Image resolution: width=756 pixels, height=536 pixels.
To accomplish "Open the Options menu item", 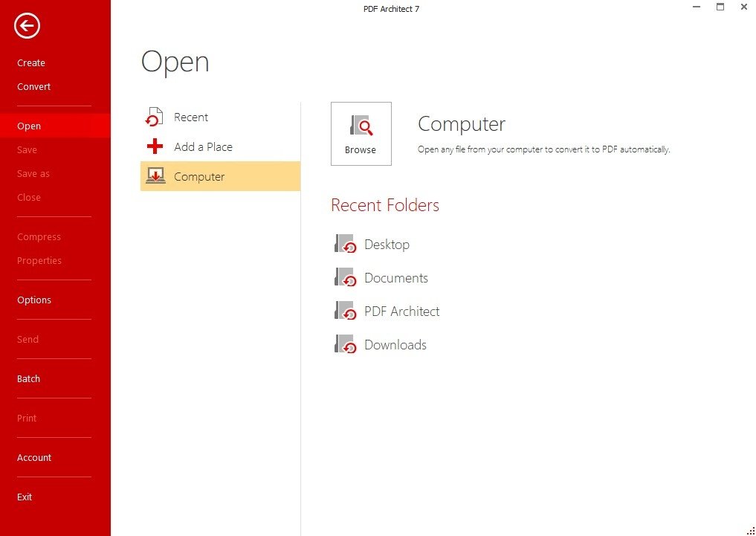I will click(x=34, y=300).
